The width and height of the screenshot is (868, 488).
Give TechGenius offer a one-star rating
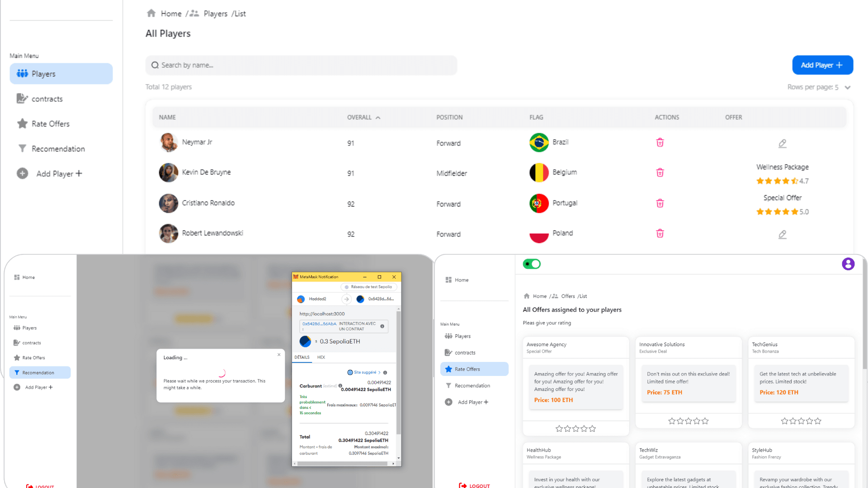pyautogui.click(x=784, y=421)
